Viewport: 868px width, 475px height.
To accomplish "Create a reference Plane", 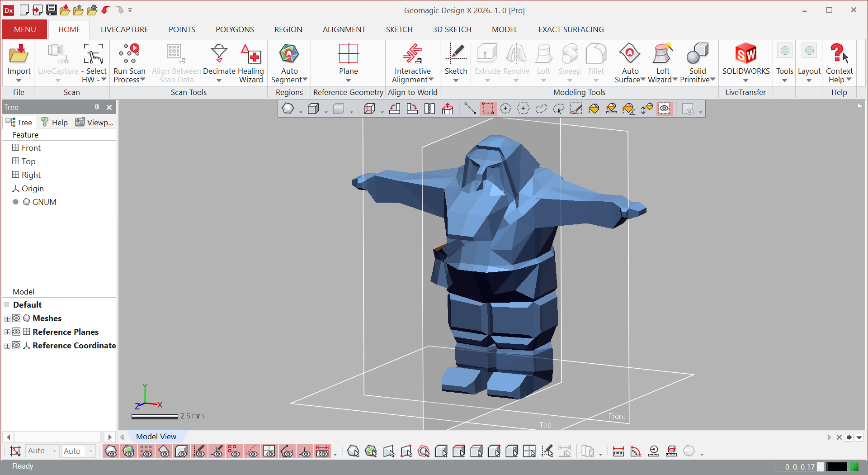I will tap(349, 54).
